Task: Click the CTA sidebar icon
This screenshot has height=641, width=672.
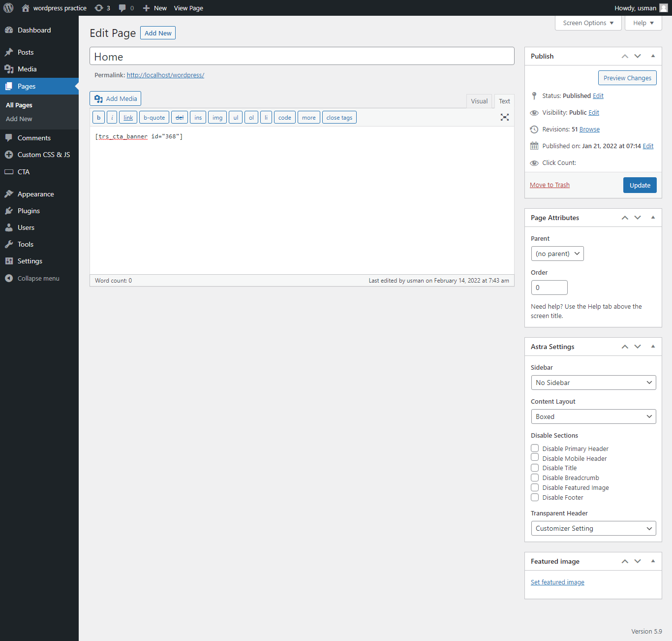Action: click(x=9, y=172)
